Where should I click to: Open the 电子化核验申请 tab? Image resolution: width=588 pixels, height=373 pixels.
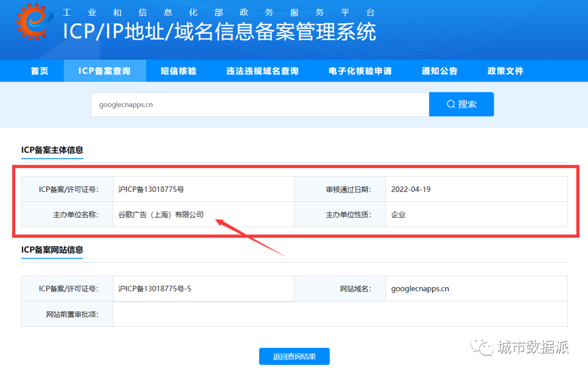[360, 71]
